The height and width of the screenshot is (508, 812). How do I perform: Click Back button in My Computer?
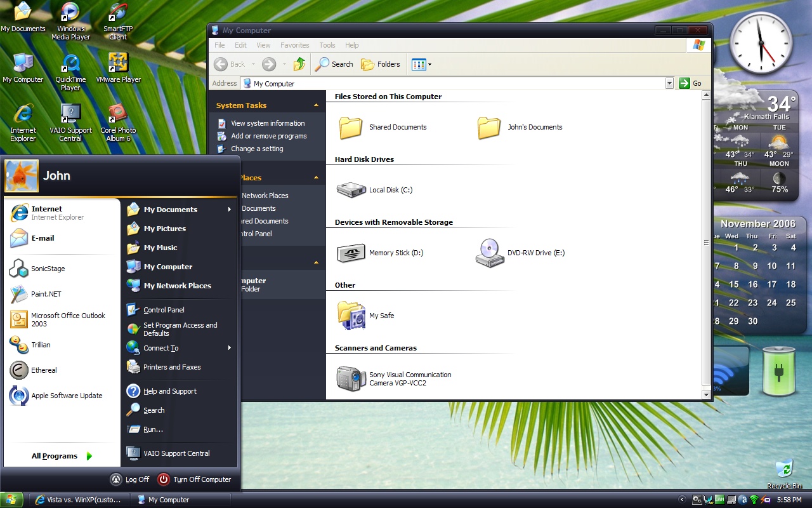point(230,64)
